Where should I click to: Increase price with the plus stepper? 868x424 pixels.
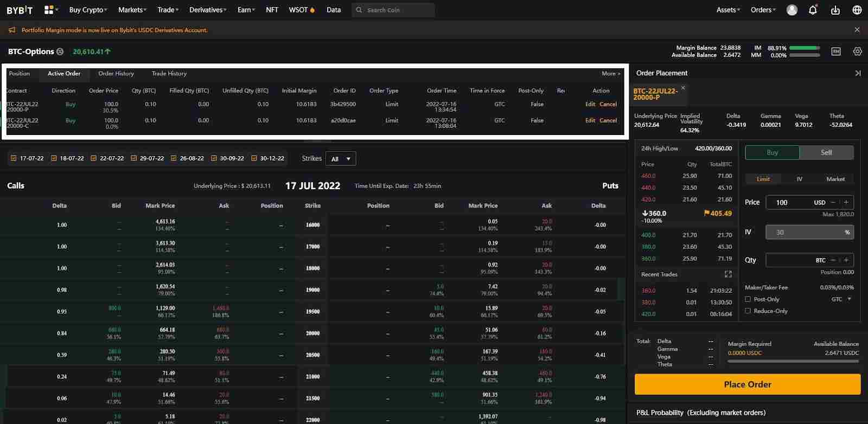(846, 202)
